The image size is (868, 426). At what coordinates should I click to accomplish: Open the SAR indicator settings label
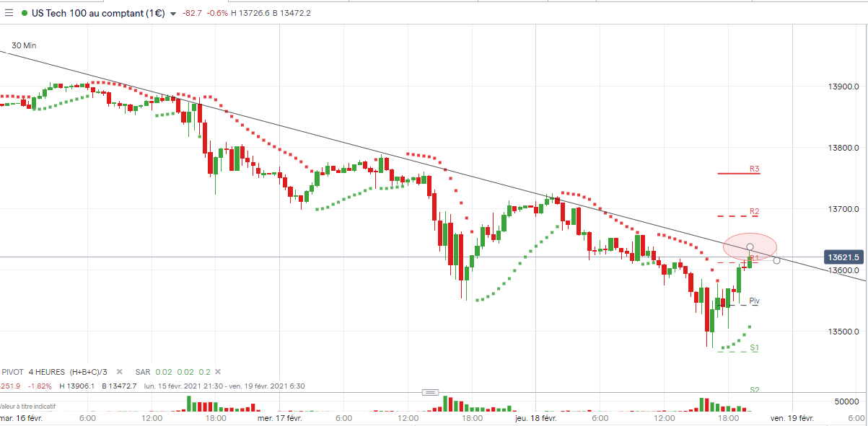click(x=144, y=372)
